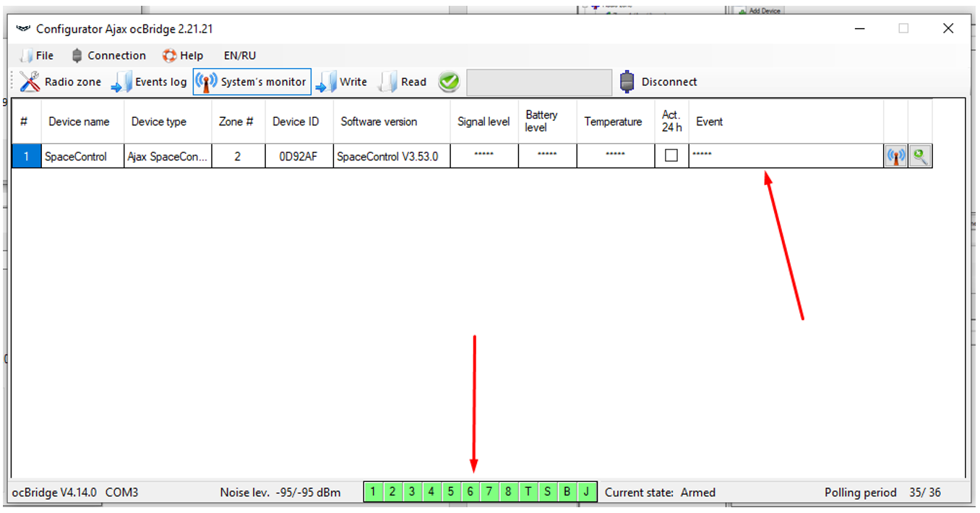Click the SpaceControl device name cell
980x513 pixels.
pos(82,156)
